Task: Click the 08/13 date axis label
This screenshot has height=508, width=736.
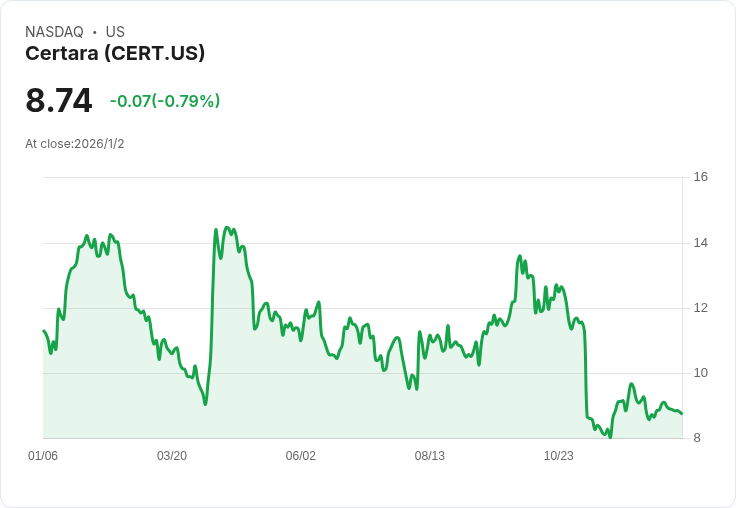Action: tap(429, 455)
